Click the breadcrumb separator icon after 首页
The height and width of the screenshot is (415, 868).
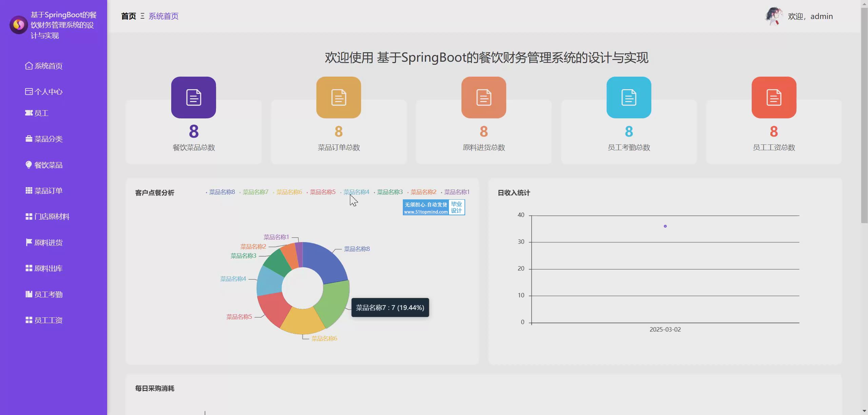tap(142, 16)
